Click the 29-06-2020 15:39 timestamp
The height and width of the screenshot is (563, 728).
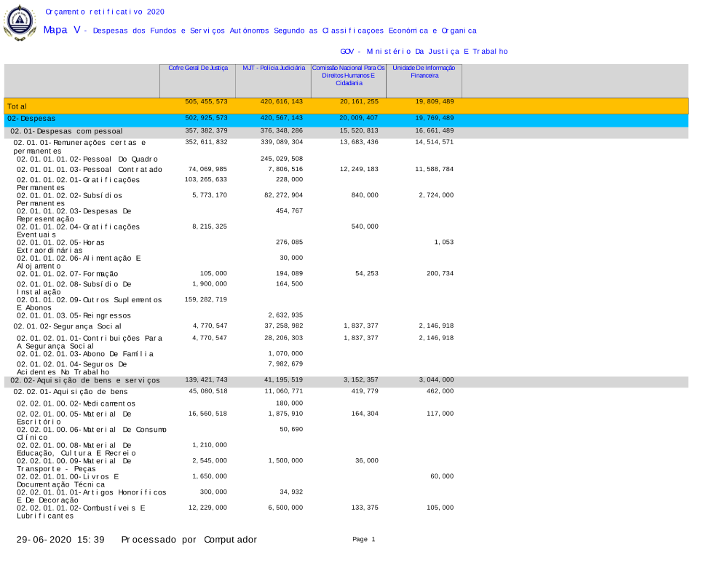pyautogui.click(x=62, y=540)
